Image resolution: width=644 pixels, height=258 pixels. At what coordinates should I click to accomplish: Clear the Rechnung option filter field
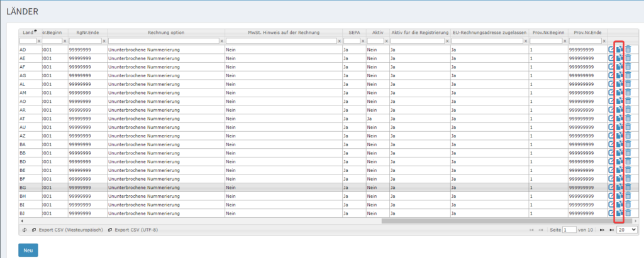click(x=221, y=41)
